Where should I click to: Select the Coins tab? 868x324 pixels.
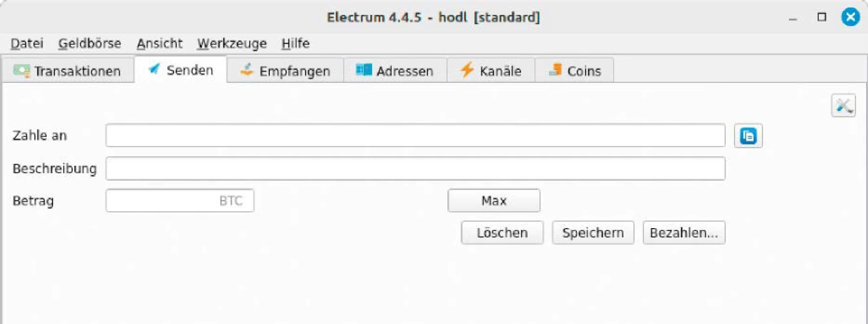click(574, 71)
